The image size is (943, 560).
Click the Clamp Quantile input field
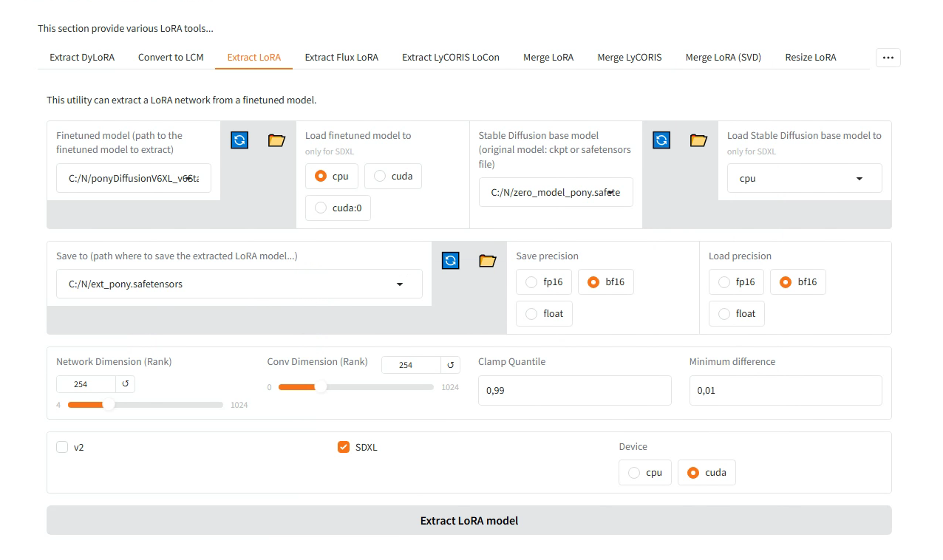pyautogui.click(x=575, y=390)
